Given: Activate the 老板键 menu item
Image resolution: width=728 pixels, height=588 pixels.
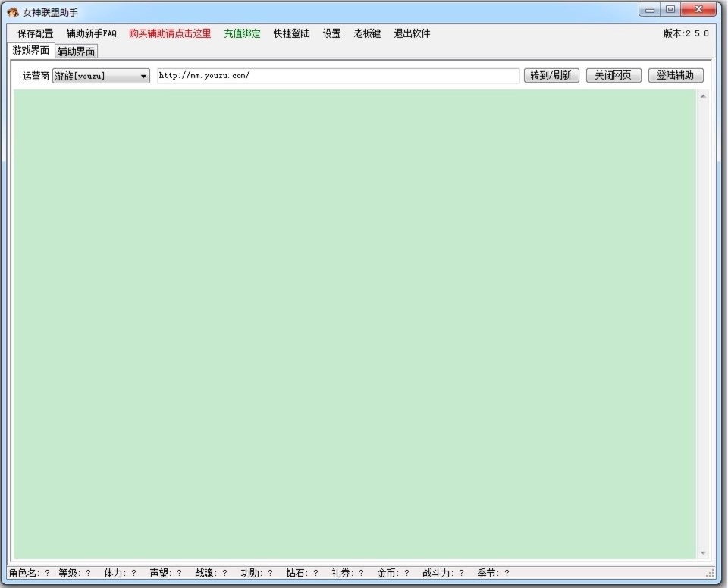Looking at the screenshot, I should pyautogui.click(x=367, y=33).
